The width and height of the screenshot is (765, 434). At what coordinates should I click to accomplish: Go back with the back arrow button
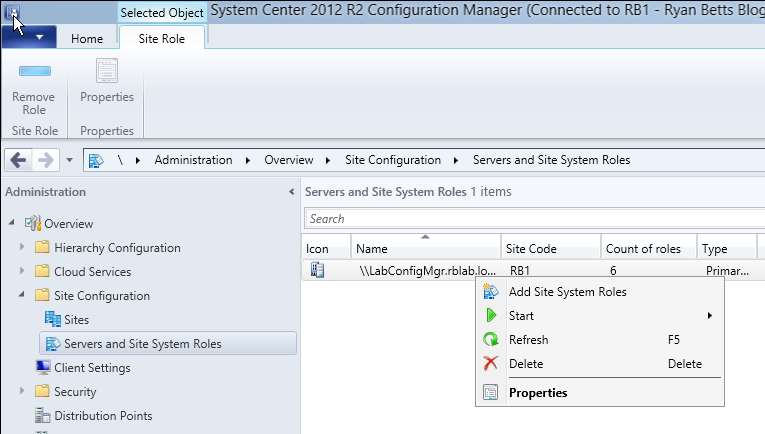19,160
